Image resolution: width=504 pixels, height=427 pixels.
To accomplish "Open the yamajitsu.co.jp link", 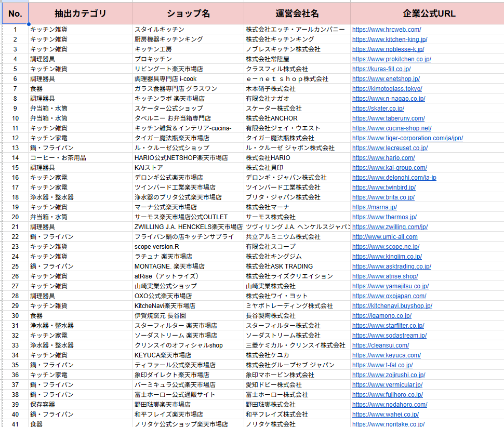I will [x=390, y=286].
